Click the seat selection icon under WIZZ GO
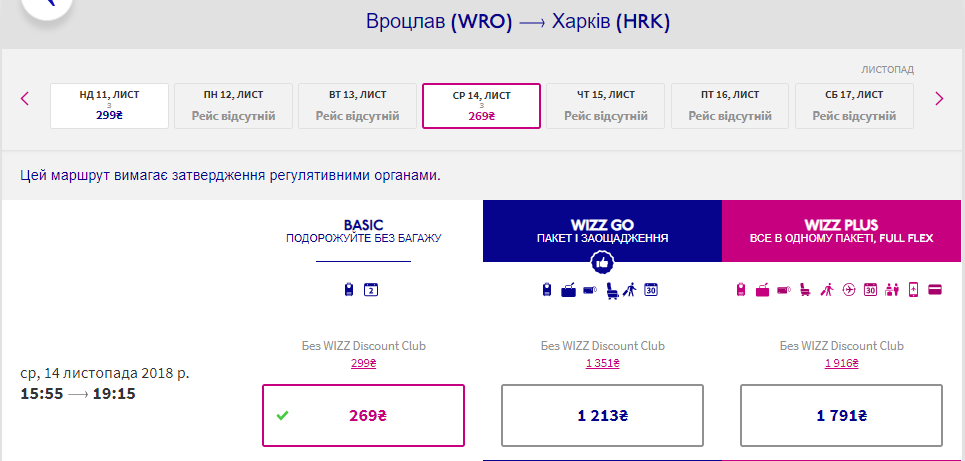Screen dimensions: 965x461 click(611, 291)
